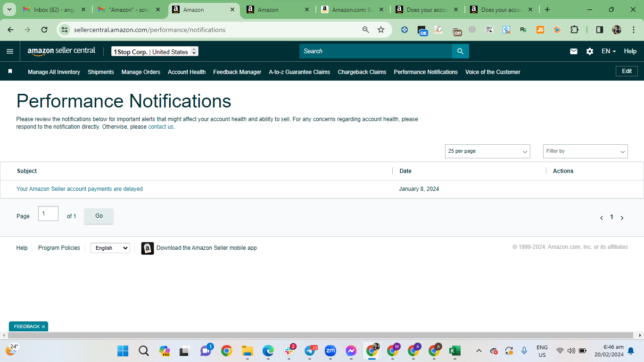Navigate to Account Health
Viewport: 644px width, 362px height.
pos(187,72)
